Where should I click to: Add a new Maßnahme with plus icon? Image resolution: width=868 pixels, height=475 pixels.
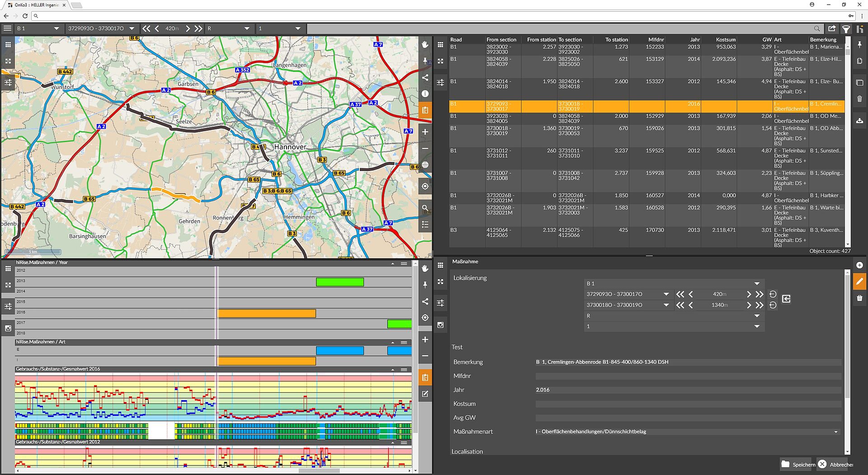point(859,265)
